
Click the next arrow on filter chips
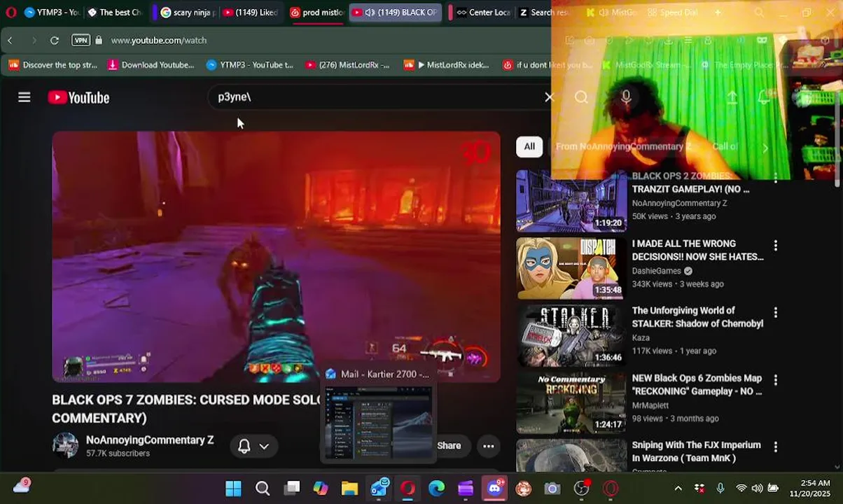click(765, 148)
